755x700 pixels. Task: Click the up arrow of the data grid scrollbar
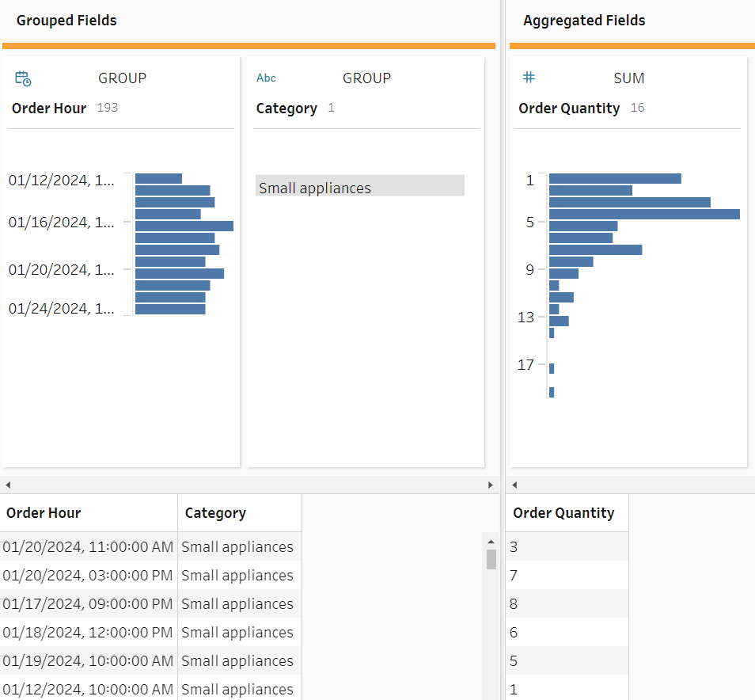(491, 542)
